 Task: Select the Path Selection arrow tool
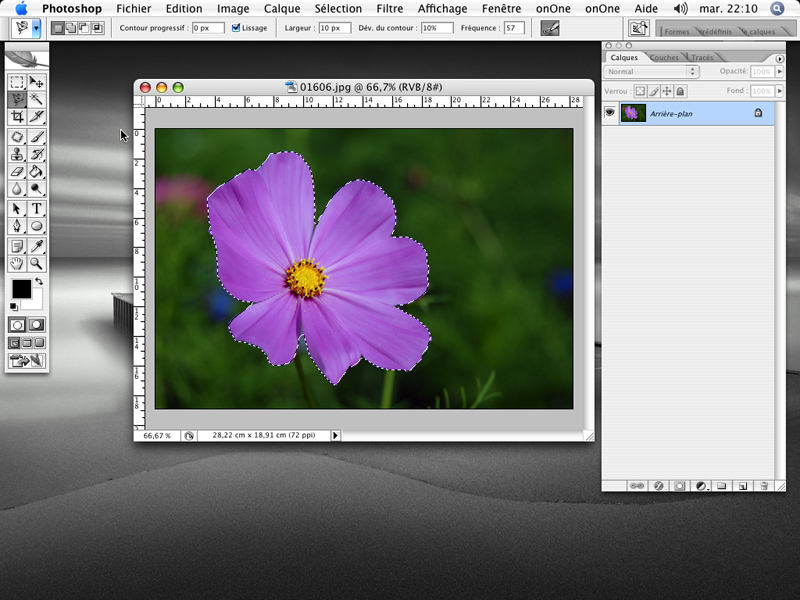point(17,209)
